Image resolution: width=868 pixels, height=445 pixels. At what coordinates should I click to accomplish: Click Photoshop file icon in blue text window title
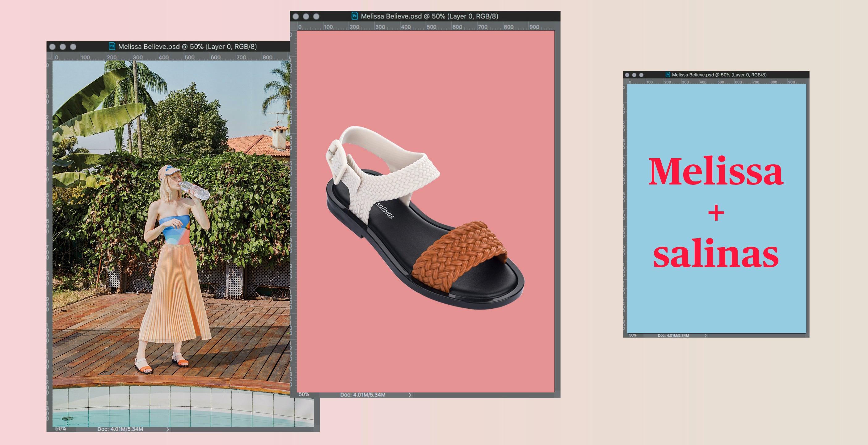coord(668,74)
